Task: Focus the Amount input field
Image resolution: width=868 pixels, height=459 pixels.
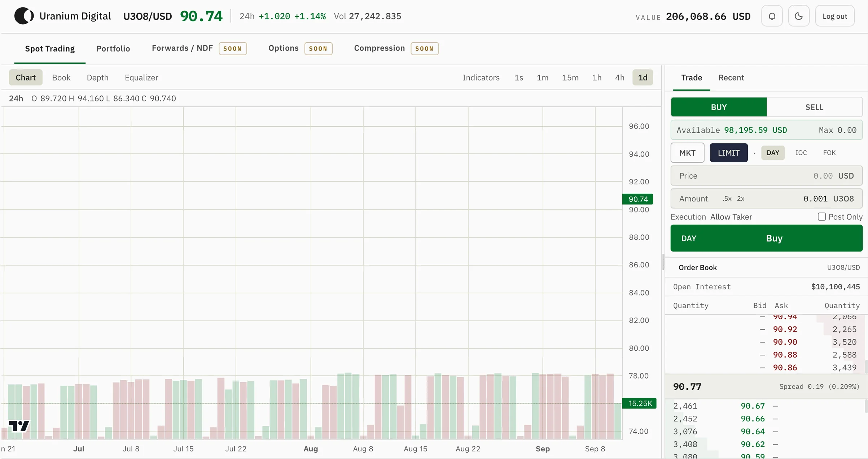Action: point(766,198)
